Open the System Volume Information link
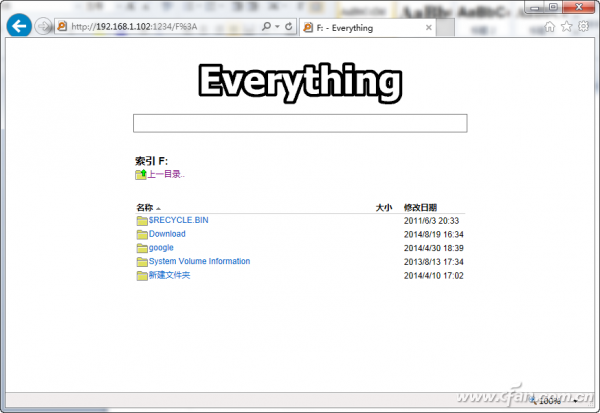This screenshot has width=600, height=413. click(x=199, y=261)
